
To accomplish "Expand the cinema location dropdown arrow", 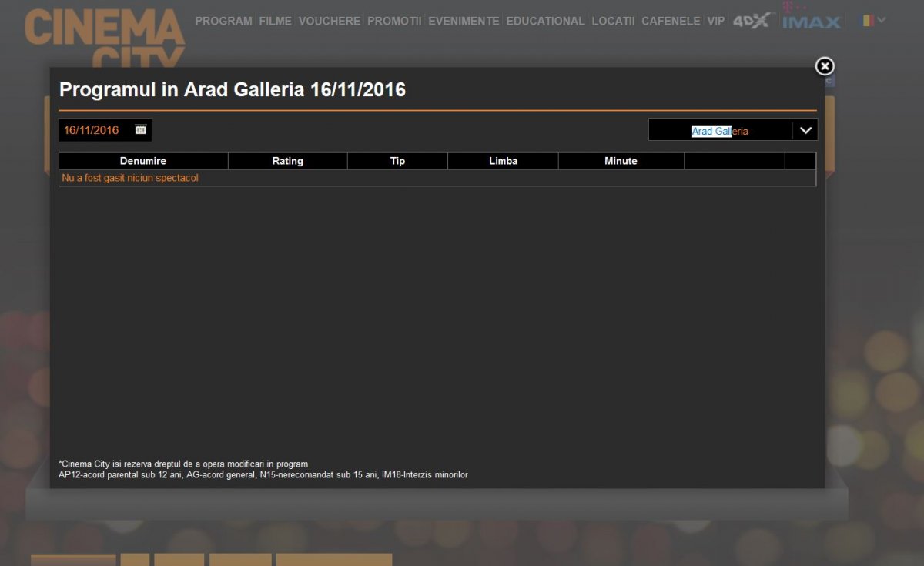I will tap(805, 131).
